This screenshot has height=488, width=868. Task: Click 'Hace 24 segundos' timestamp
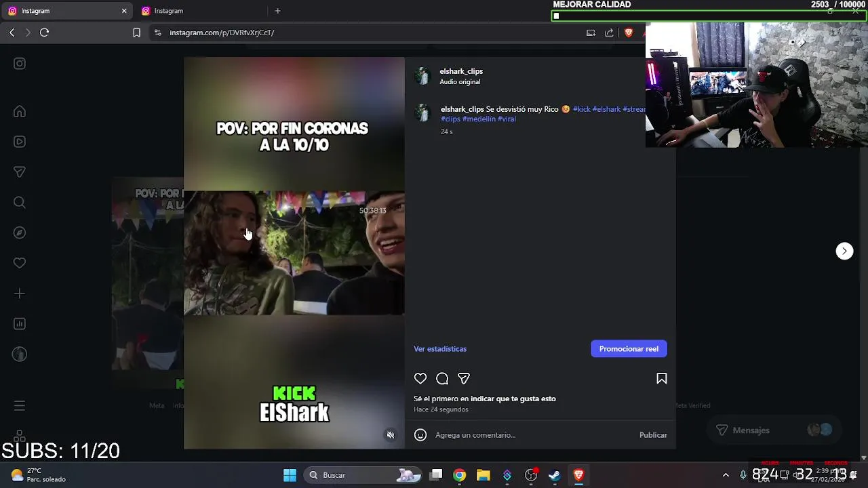point(441,409)
